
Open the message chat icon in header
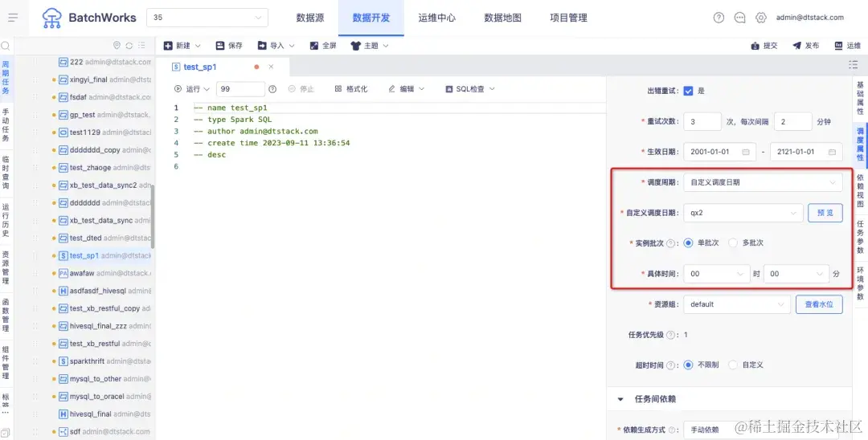coord(739,18)
